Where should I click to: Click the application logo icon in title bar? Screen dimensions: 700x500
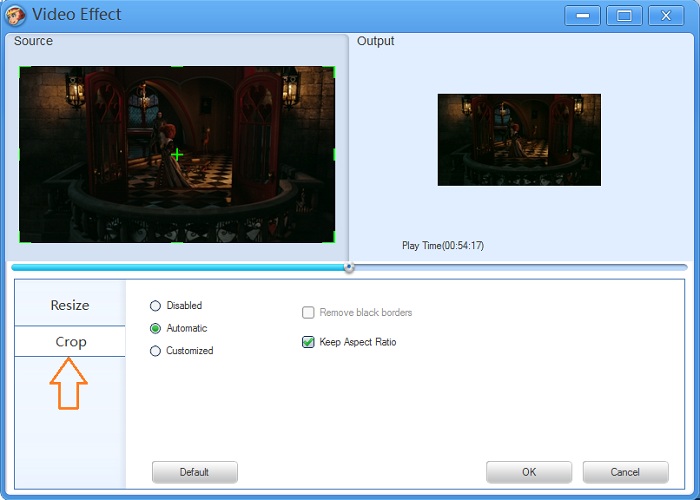(x=15, y=15)
